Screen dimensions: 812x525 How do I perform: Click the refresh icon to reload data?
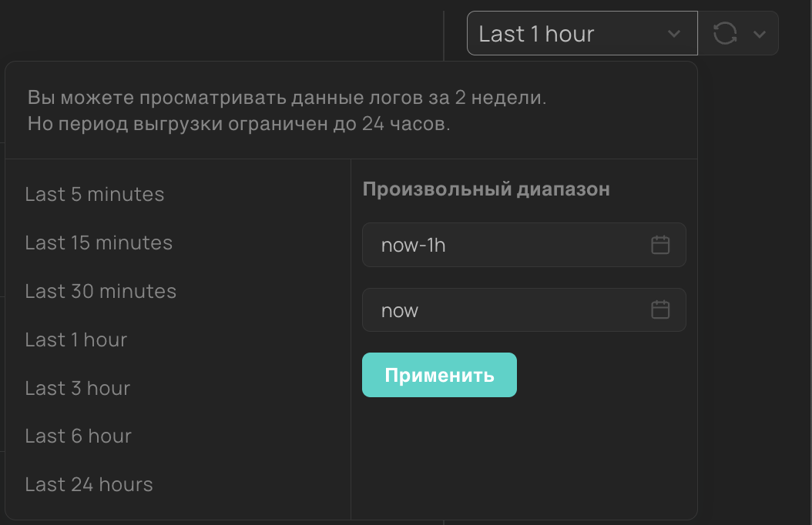(x=725, y=33)
